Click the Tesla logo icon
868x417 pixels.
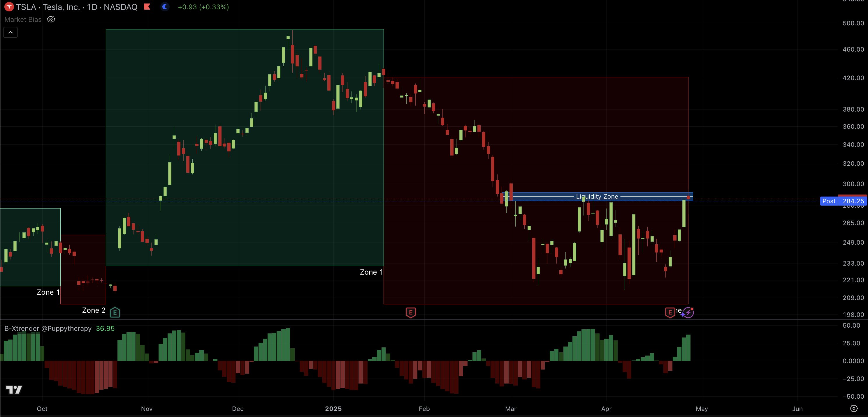click(x=9, y=7)
